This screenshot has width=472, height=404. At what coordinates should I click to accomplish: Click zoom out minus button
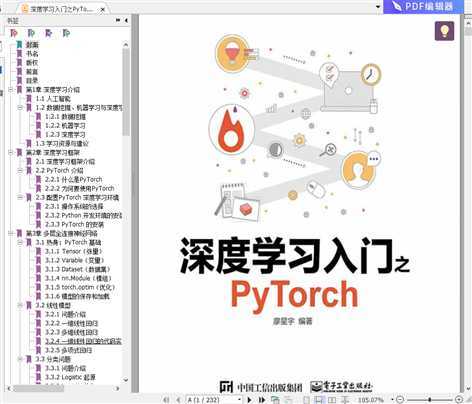coord(400,399)
